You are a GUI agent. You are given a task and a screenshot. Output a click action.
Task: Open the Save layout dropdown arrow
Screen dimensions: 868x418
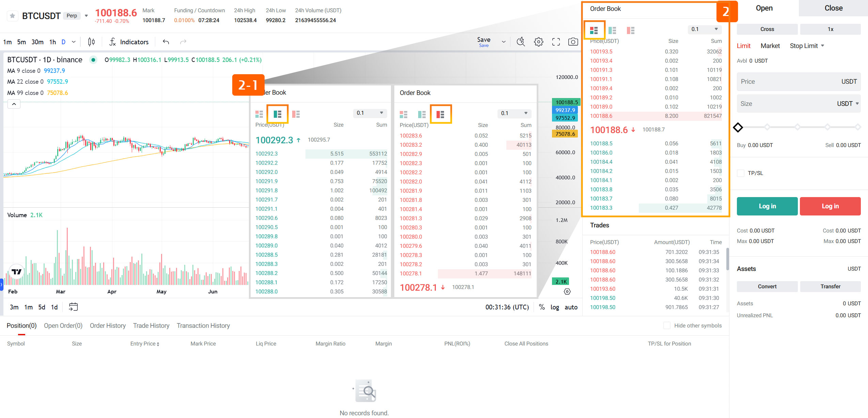pos(504,42)
